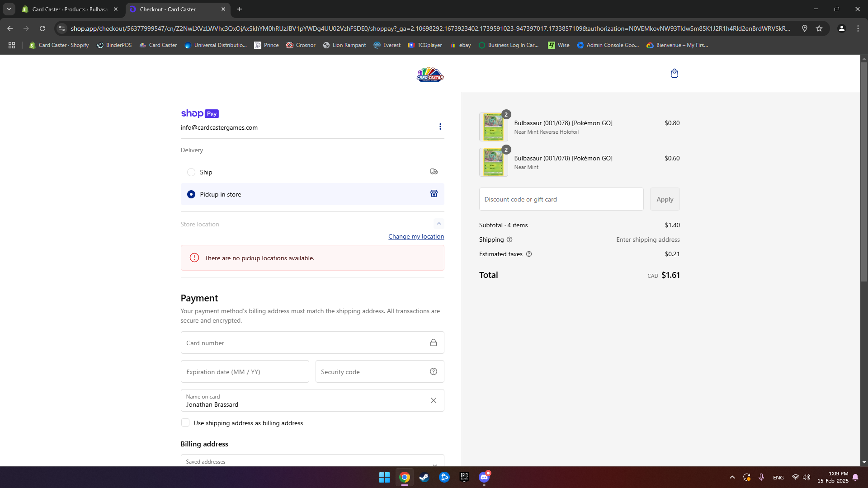The image size is (868, 488).
Task: Open the BinderPOS bookmark
Action: [x=114, y=45]
